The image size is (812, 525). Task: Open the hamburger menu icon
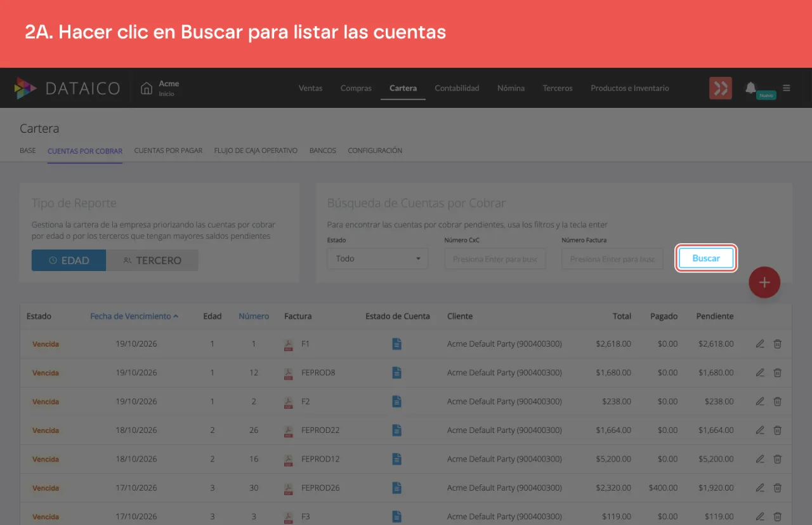787,88
